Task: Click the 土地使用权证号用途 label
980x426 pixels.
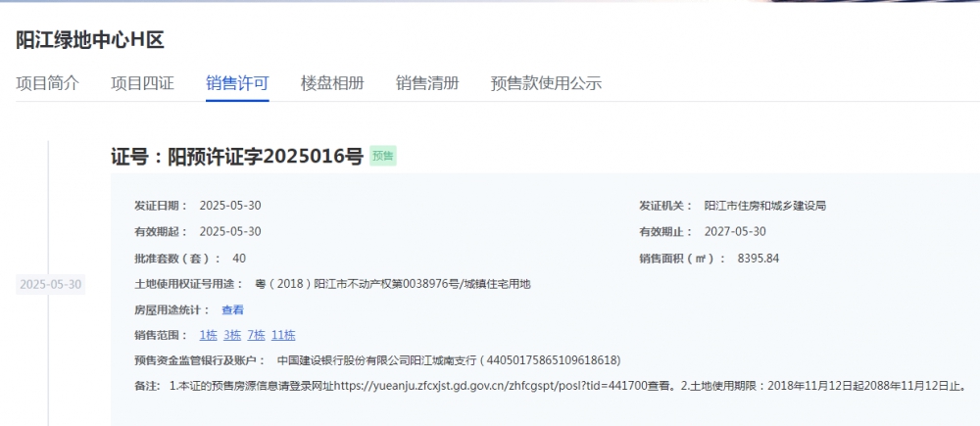Action: tap(189, 284)
